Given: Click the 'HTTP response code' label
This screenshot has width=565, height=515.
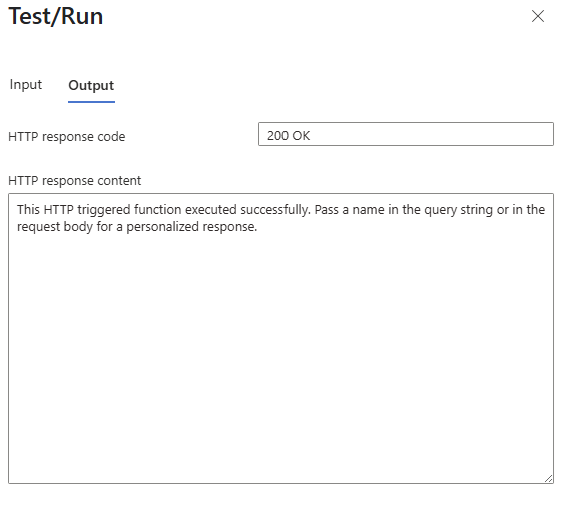Looking at the screenshot, I should click(67, 137).
